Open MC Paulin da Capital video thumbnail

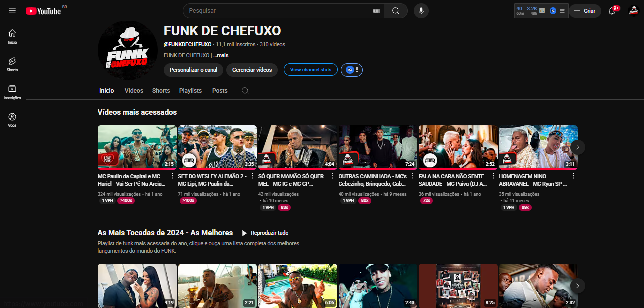137,147
